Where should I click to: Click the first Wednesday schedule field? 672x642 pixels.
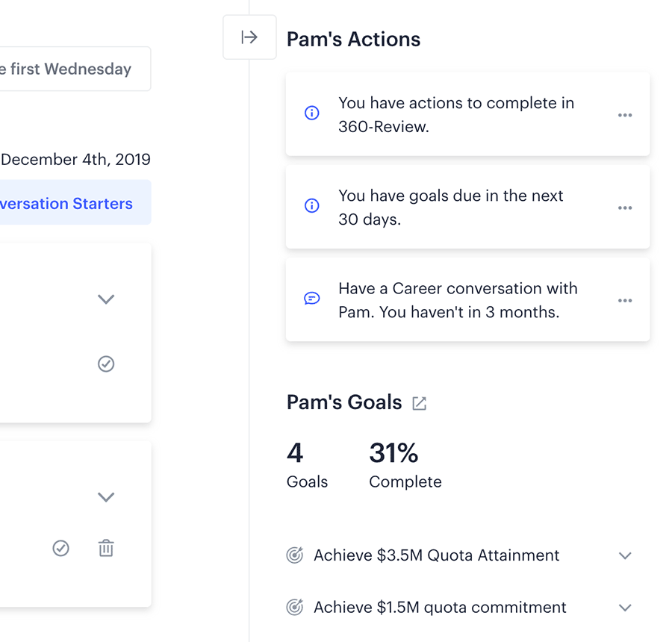pos(75,69)
